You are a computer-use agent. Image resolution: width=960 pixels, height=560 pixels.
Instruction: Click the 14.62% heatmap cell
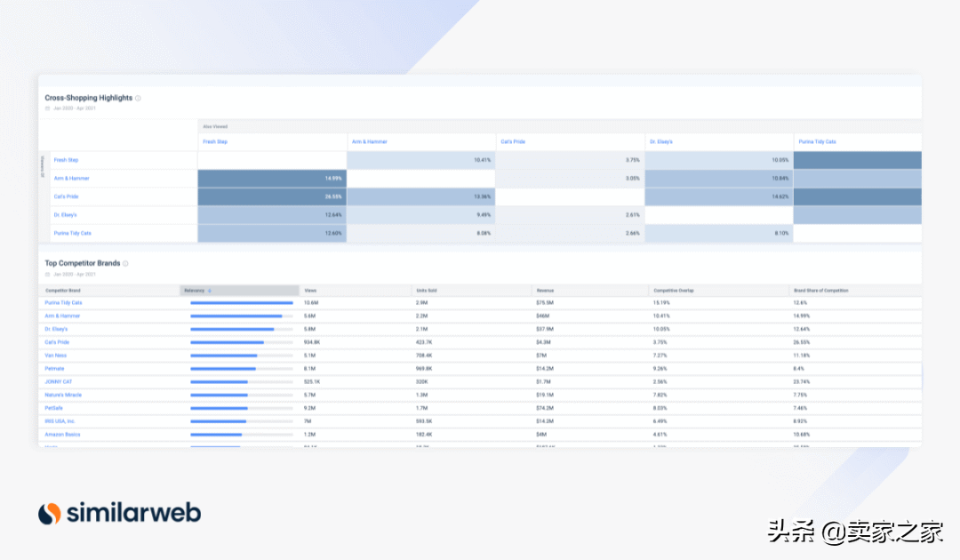pyautogui.click(x=719, y=197)
